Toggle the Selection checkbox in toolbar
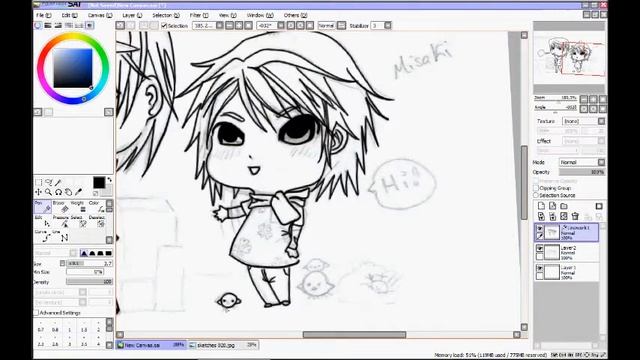The width and height of the screenshot is (640, 360). click(164, 26)
